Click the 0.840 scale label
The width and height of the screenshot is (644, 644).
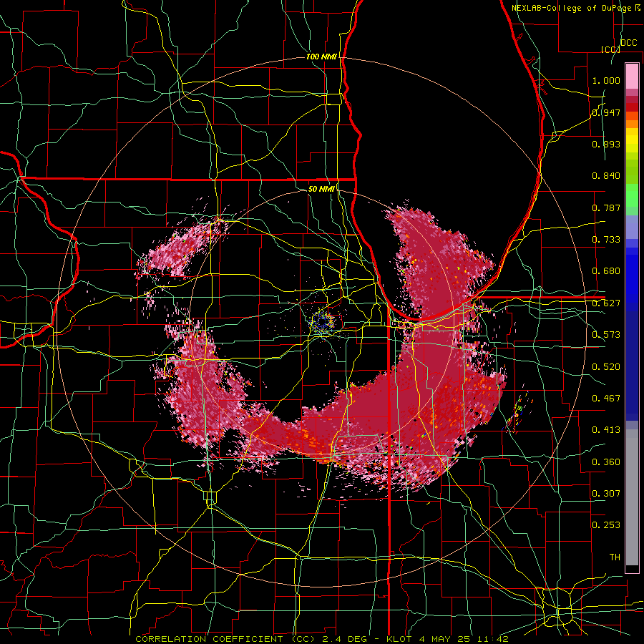coord(606,176)
